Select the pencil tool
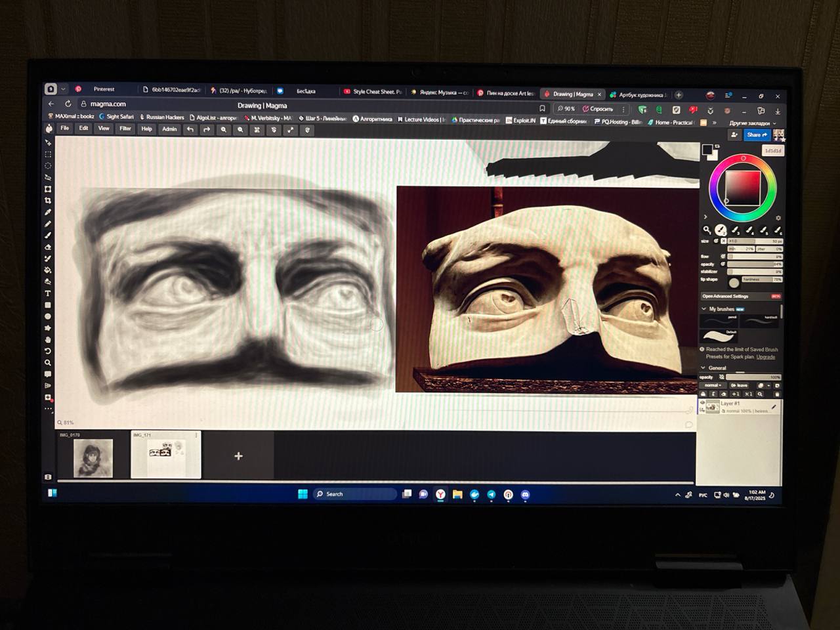The image size is (840, 630). 48,224
